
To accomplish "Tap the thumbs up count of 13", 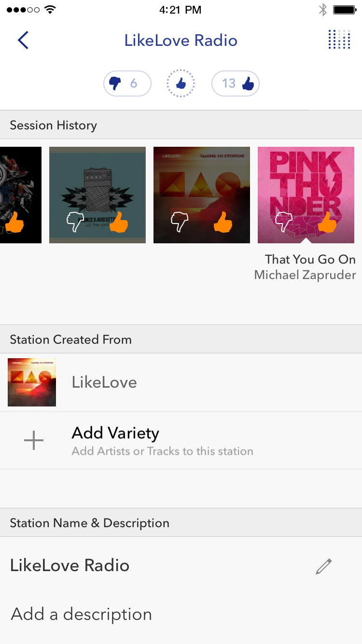I will click(236, 84).
